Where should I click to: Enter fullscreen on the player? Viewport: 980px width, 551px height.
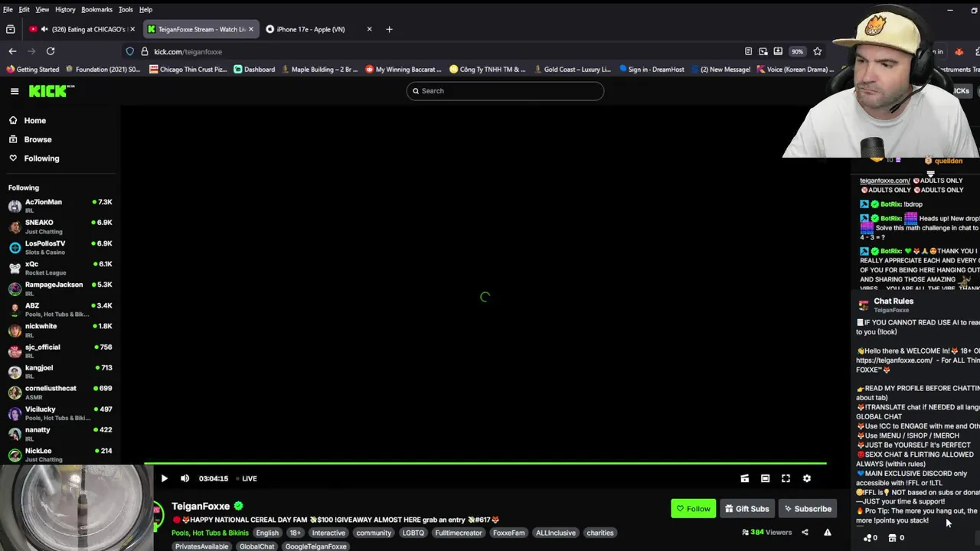[x=786, y=478]
